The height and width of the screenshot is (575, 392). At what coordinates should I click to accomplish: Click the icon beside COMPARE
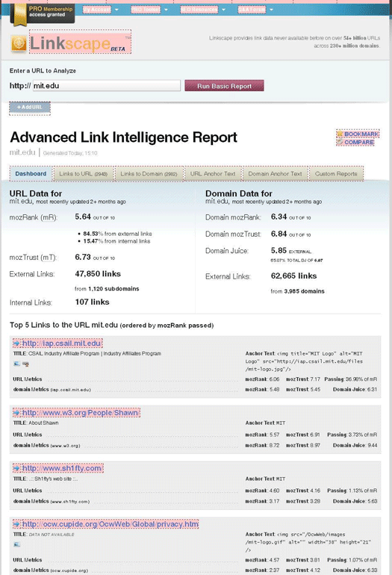point(340,143)
